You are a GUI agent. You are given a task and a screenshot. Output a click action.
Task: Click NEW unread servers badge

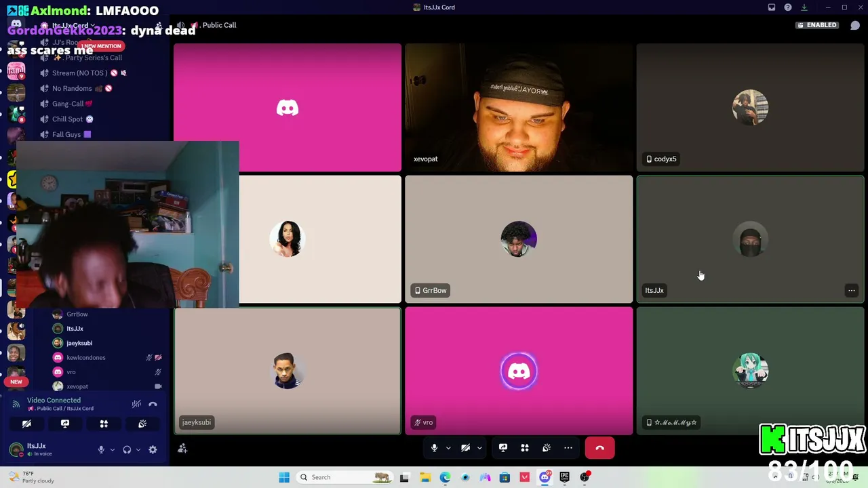(x=16, y=382)
